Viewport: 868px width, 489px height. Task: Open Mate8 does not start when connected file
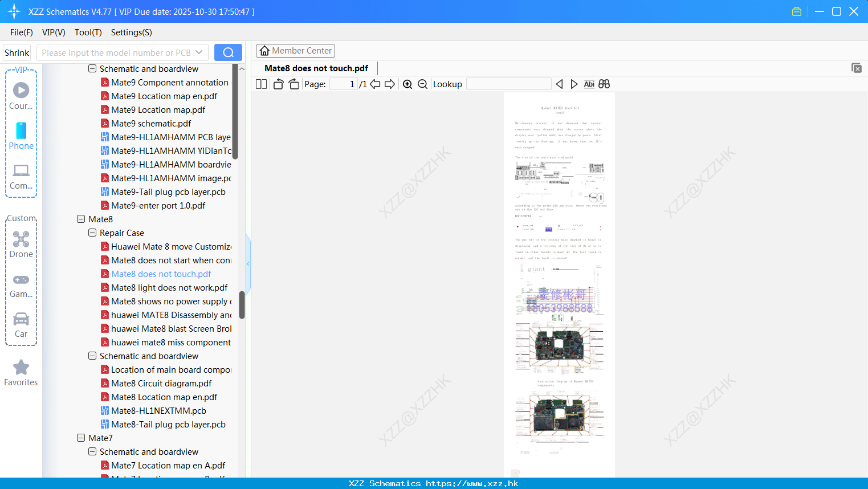171,260
